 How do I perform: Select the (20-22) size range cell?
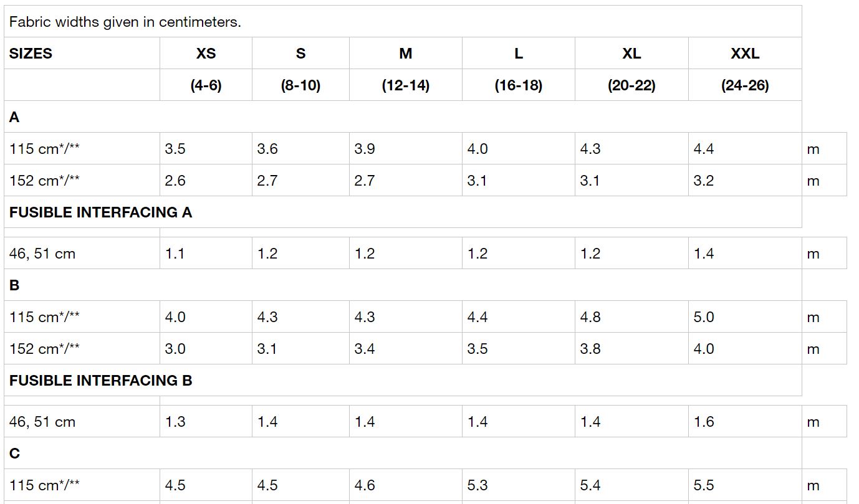coord(631,85)
